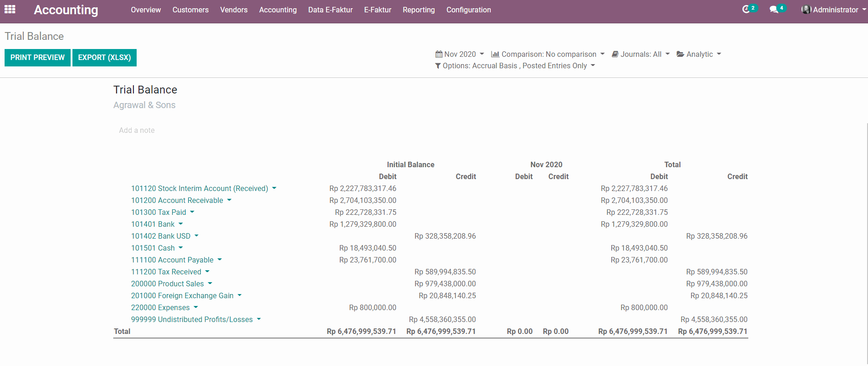This screenshot has width=868, height=366.
Task: Expand the 101401 Bank account caret
Action: coord(181,224)
